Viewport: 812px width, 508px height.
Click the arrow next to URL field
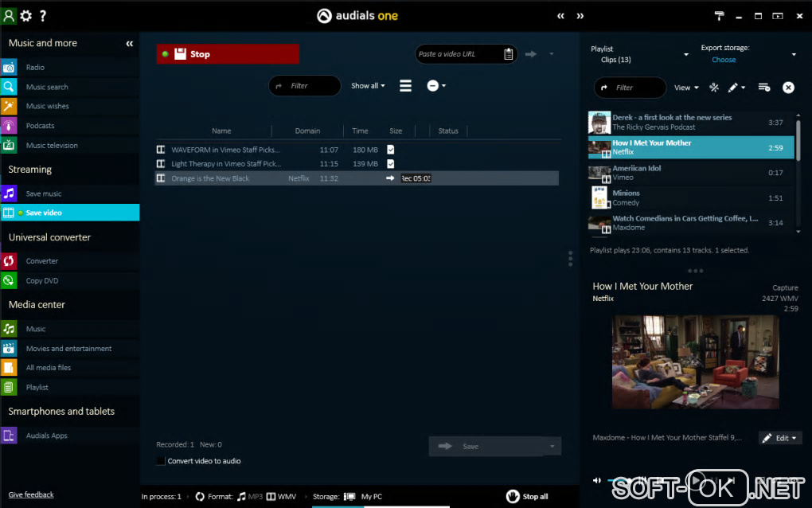coord(531,54)
